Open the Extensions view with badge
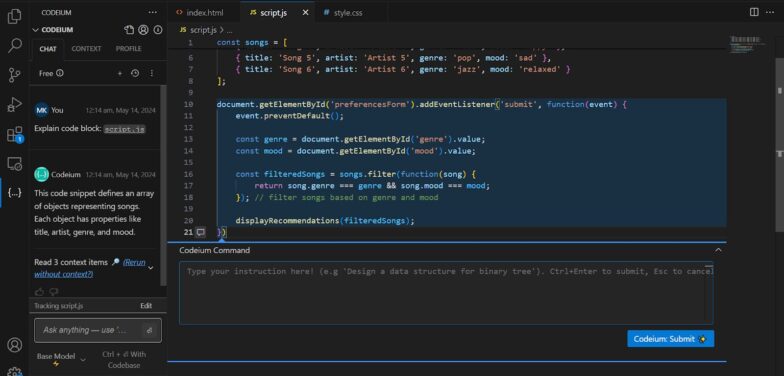Image resolution: width=784 pixels, height=376 pixels. (x=14, y=134)
